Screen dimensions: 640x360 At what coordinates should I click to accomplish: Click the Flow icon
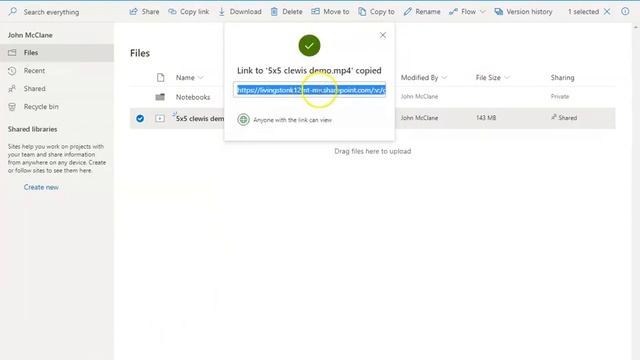(x=453, y=11)
